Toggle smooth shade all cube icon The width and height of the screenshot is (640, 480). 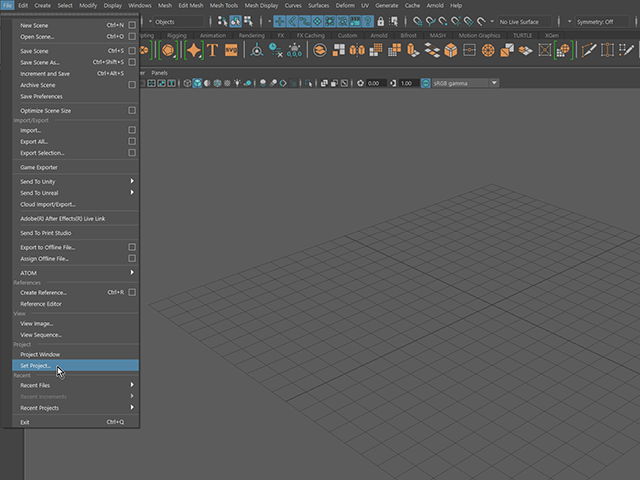tap(197, 83)
